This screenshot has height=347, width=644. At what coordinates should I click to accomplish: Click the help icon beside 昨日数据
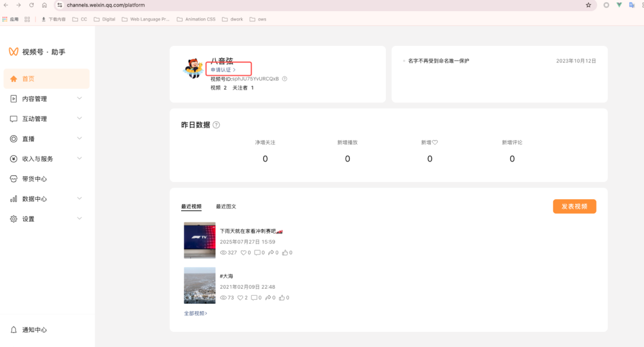pos(216,125)
